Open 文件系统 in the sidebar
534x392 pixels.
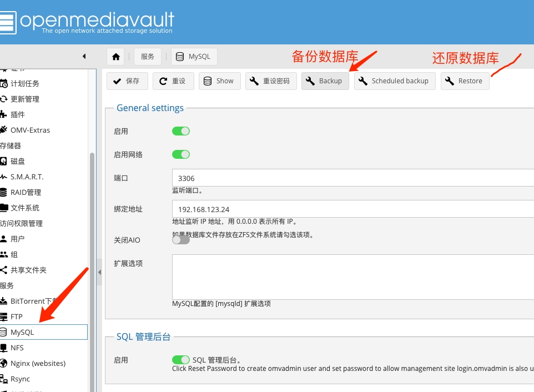click(44, 208)
